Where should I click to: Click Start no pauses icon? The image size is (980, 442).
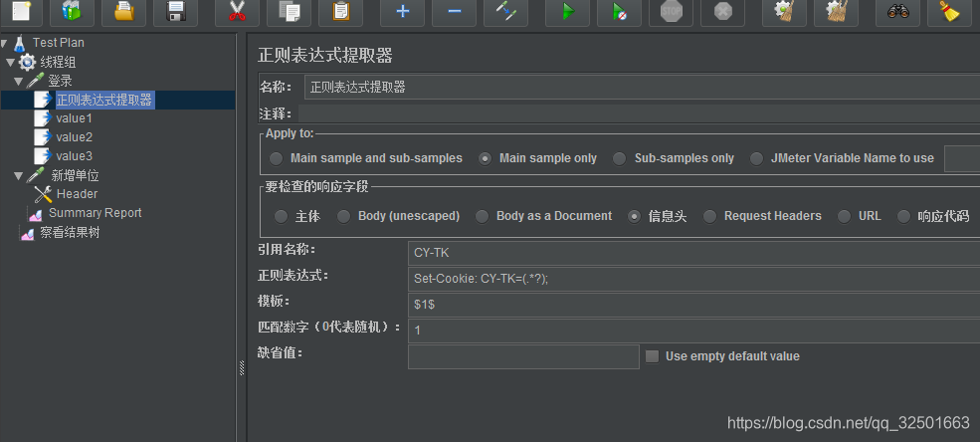pyautogui.click(x=620, y=12)
